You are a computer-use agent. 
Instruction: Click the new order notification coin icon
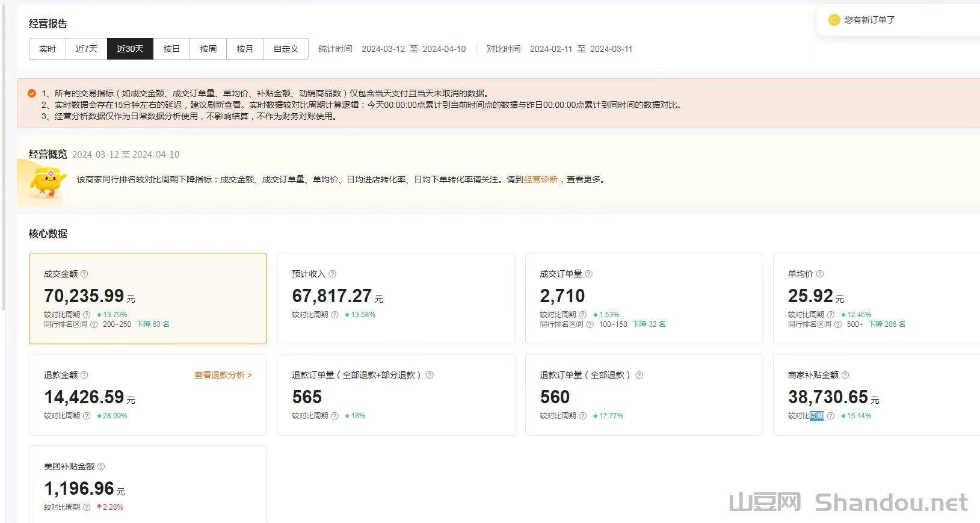834,20
